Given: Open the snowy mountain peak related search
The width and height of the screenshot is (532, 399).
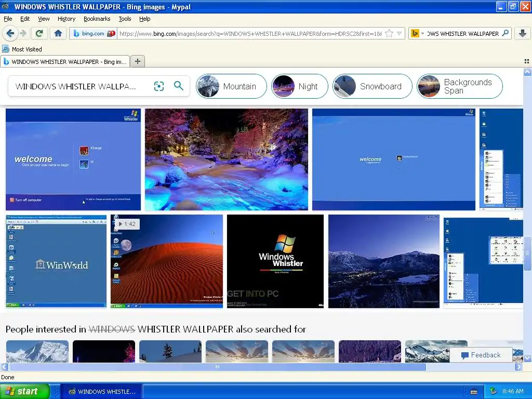Looking at the screenshot, I should click(37, 351).
